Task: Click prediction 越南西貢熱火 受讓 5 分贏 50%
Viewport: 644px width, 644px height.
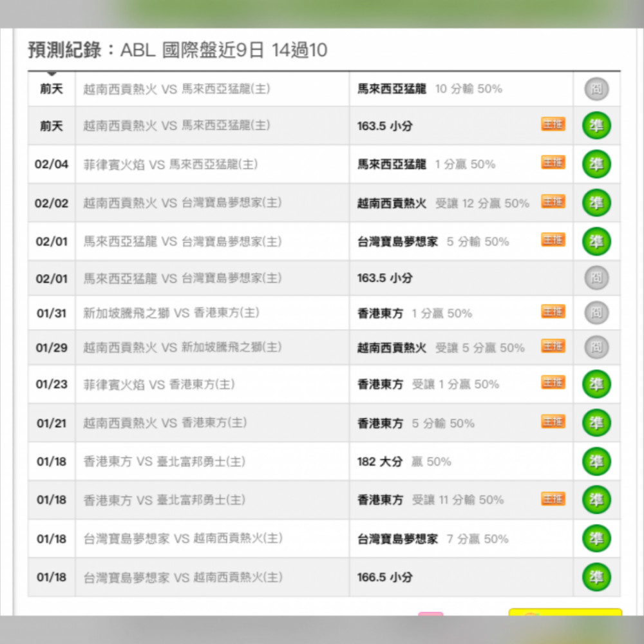Action: pos(440,348)
